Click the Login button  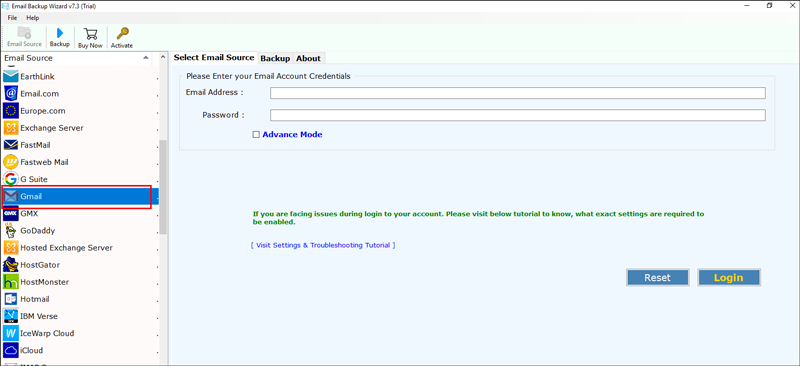729,278
